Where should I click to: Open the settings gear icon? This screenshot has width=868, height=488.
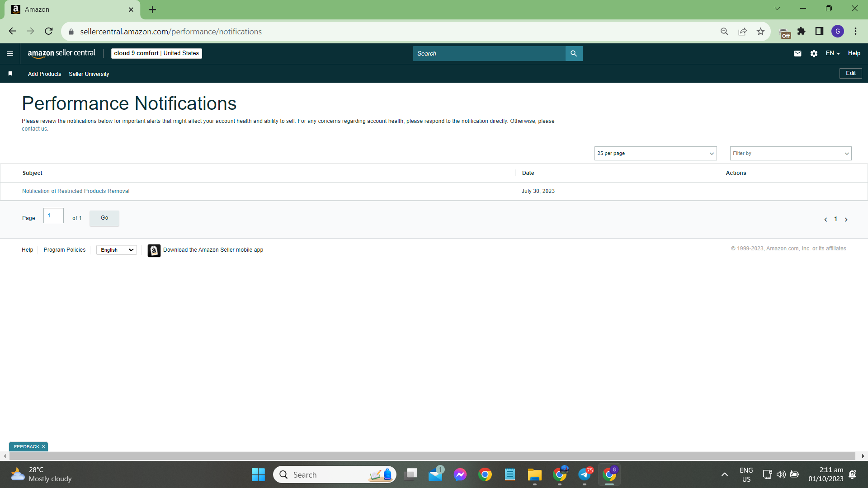(814, 53)
